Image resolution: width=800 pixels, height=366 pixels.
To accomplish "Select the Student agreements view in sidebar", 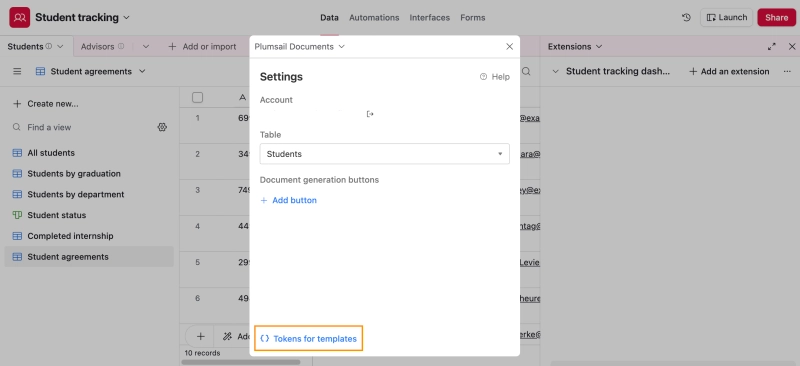I will [x=89, y=257].
